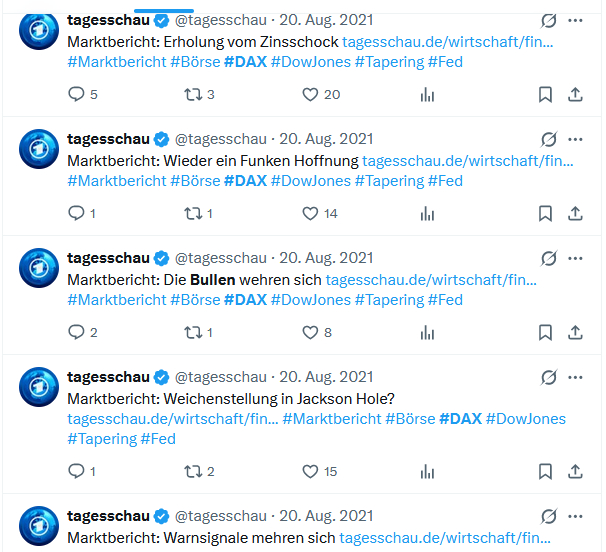Bookmark the 'Weichenstellung in Jackson Hole?' tweet

tap(545, 471)
